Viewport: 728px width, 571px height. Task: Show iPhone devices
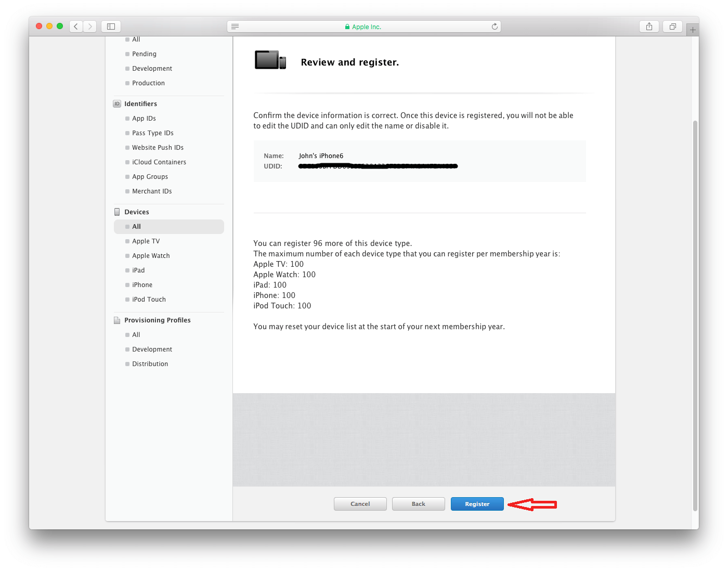tap(142, 285)
